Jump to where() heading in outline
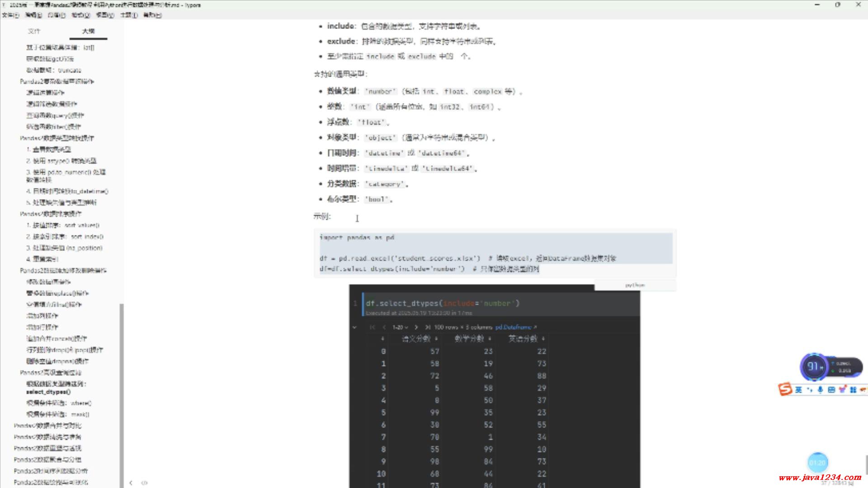868x488 pixels. tap(59, 403)
